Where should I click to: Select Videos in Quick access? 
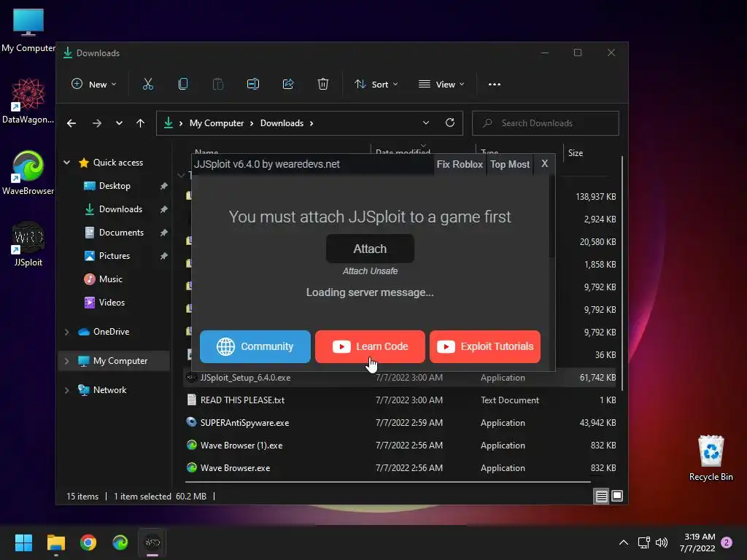pos(112,303)
